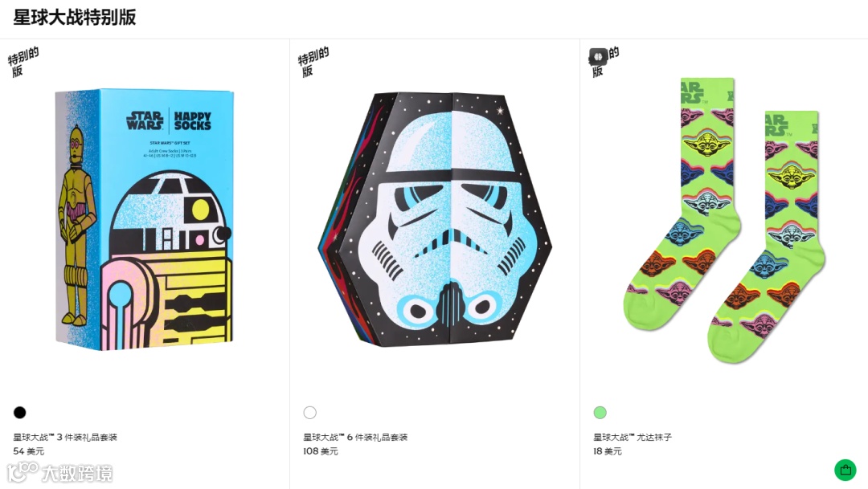Open 星球大战 6 件装礼品套装 product link
The width and height of the screenshot is (868, 489).
point(355,437)
